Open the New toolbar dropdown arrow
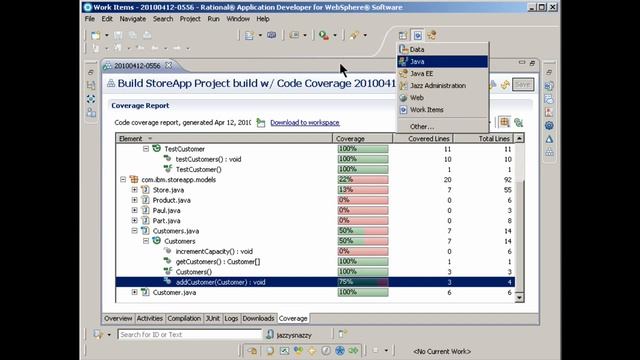Image resolution: width=640 pixels, height=360 pixels. [x=107, y=36]
